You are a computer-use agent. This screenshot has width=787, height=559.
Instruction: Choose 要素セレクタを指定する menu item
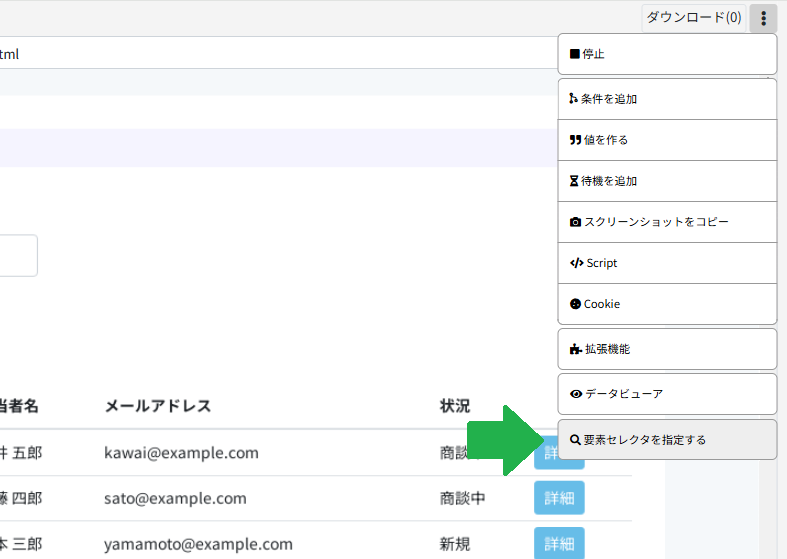pyautogui.click(x=667, y=440)
